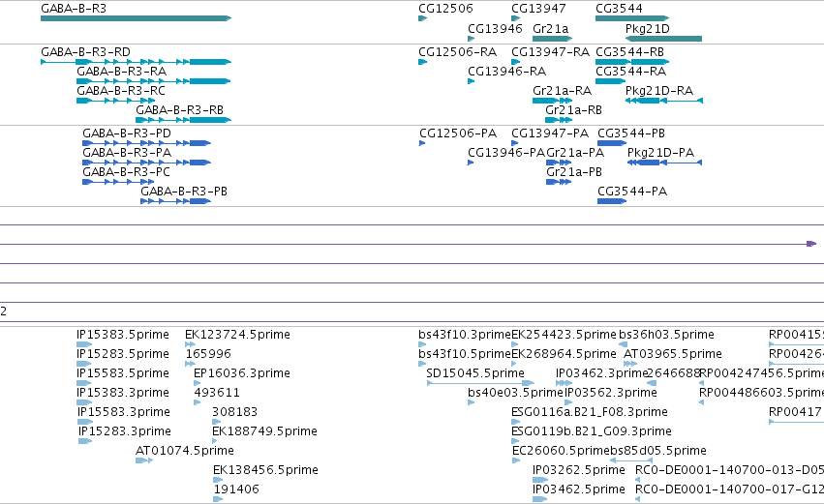Select transcript label GABA-B-R3-RD
Image resolution: width=824 pixels, height=504 pixels.
[85, 52]
